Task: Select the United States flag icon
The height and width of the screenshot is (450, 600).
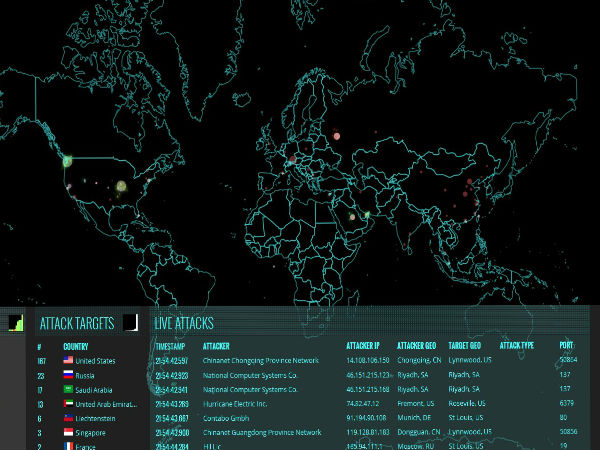Action: (x=68, y=361)
